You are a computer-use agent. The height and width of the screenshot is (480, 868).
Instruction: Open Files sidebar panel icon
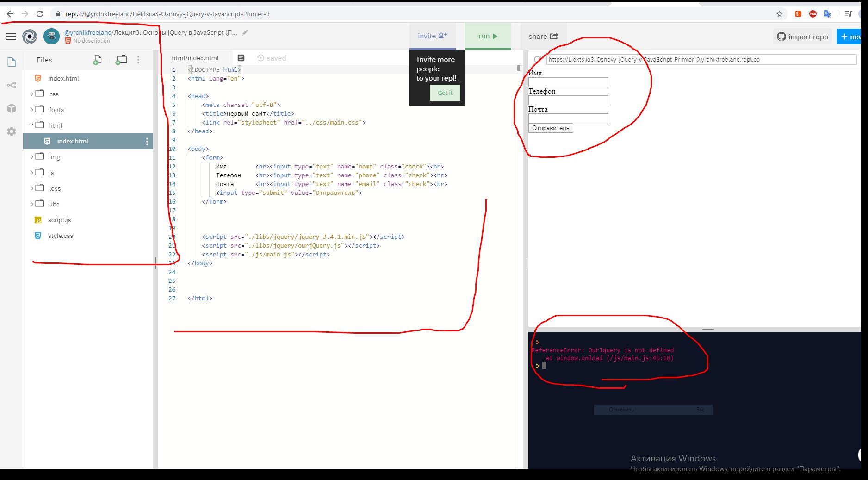pos(12,62)
